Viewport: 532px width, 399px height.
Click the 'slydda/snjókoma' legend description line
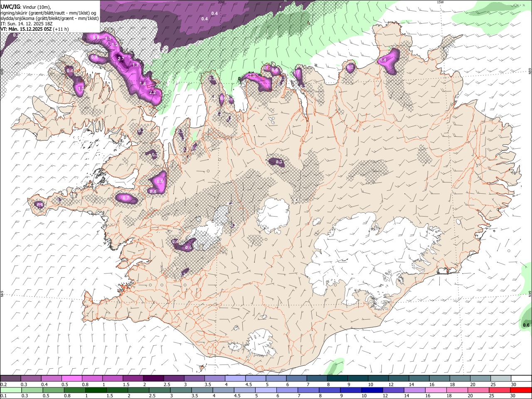pos(49,18)
